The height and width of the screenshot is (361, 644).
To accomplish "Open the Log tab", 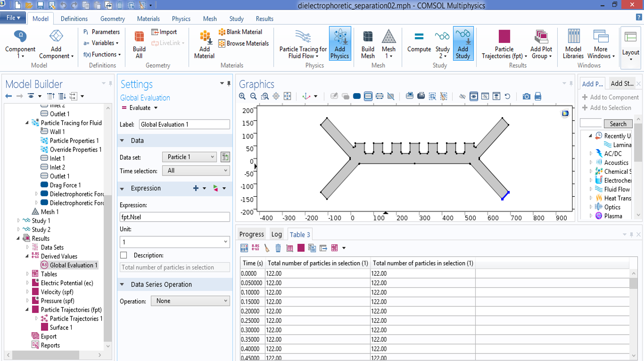I will click(x=277, y=234).
